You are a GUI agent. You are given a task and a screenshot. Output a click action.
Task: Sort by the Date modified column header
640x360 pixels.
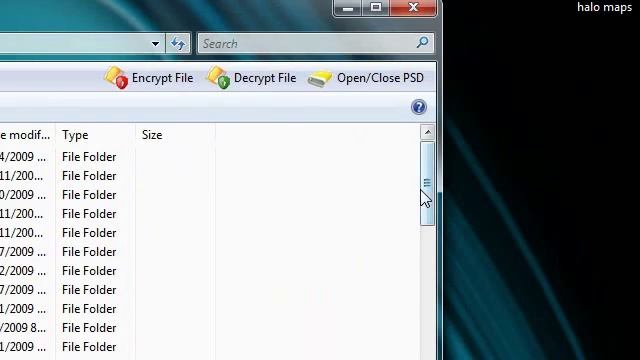coord(27,135)
